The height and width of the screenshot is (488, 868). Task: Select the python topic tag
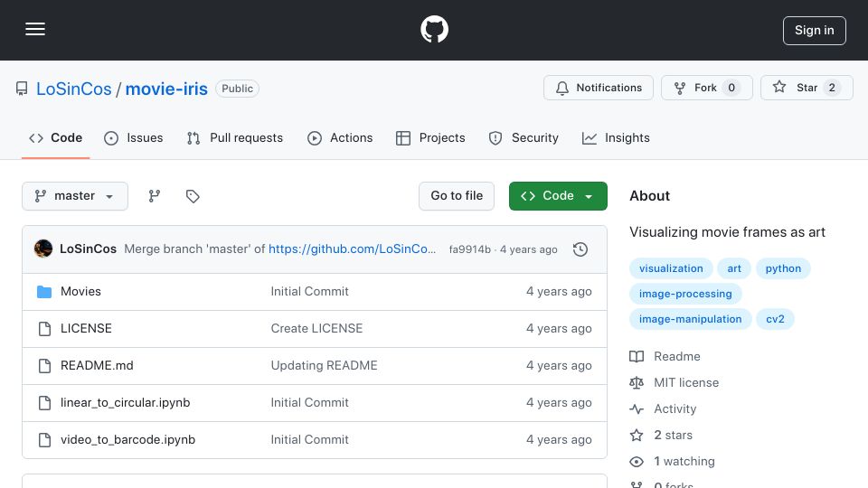point(783,268)
